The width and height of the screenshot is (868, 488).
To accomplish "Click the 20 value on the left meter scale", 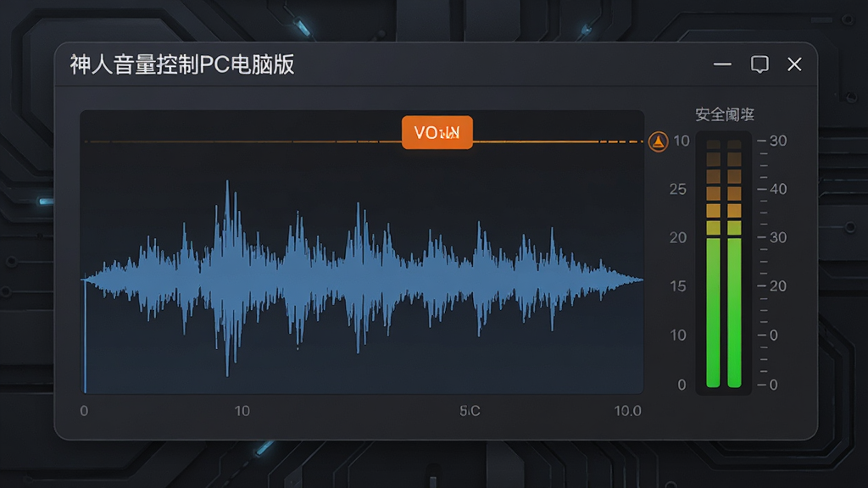I will tap(678, 237).
